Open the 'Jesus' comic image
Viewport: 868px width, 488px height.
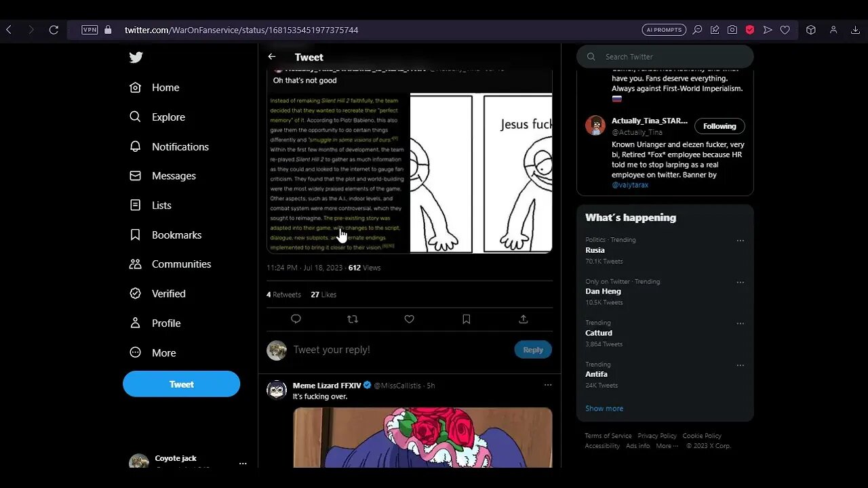pyautogui.click(x=481, y=173)
